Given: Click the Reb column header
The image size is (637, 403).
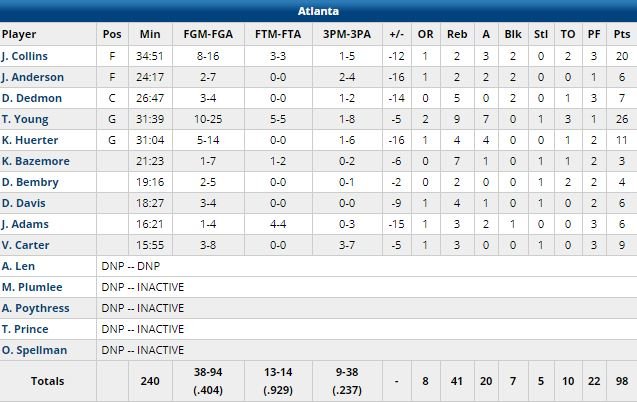Looking at the screenshot, I should 456,34.
